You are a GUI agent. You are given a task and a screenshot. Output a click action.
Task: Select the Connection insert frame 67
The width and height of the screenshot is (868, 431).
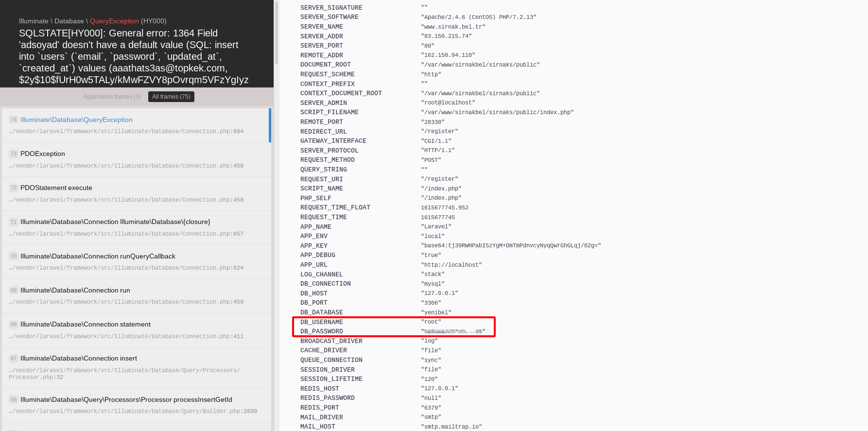pyautogui.click(x=79, y=359)
